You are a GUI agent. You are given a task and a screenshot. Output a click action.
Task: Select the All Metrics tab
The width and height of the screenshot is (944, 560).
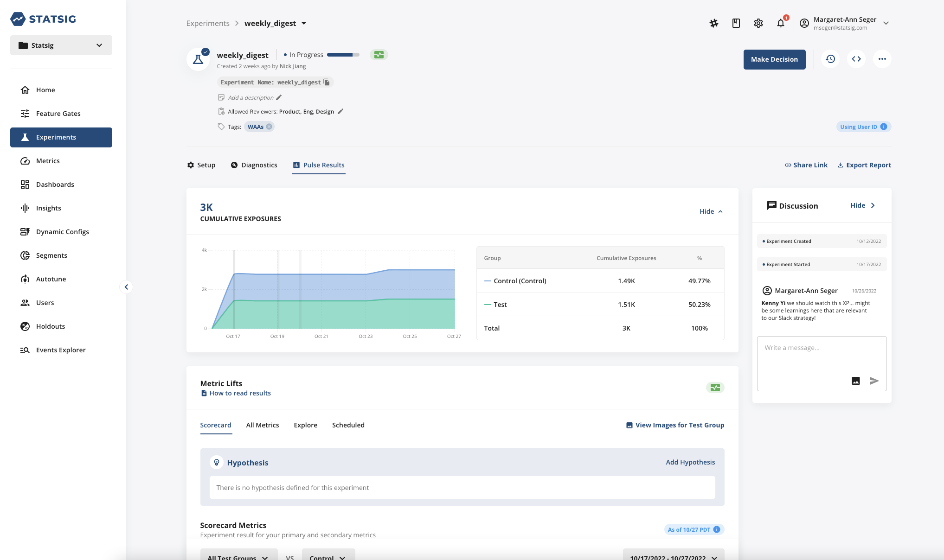click(263, 425)
